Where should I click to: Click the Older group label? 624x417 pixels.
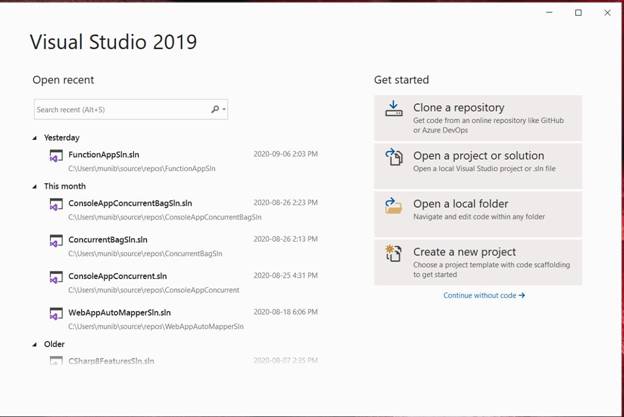click(x=54, y=344)
